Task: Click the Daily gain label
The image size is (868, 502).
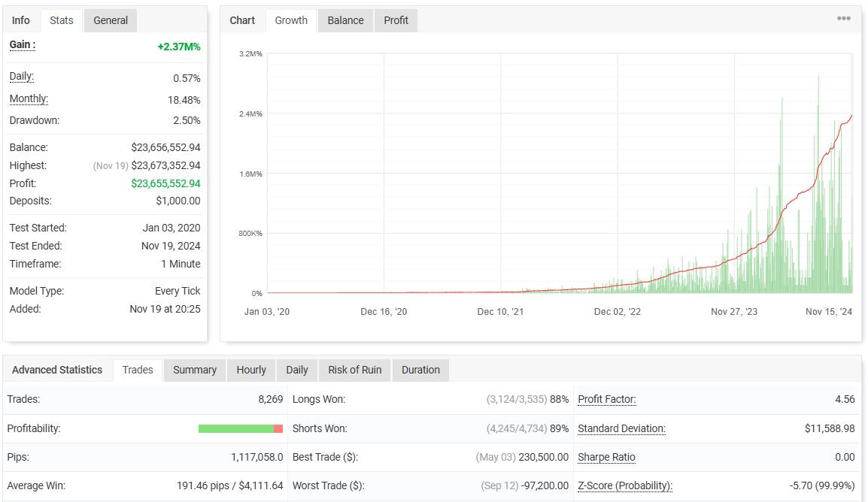Action: 21,77
